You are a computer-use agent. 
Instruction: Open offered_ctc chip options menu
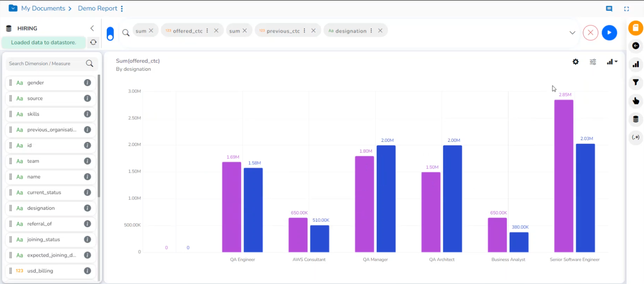tap(207, 31)
